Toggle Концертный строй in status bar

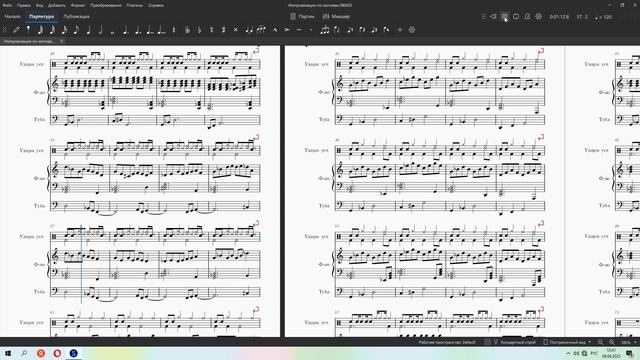(513, 342)
